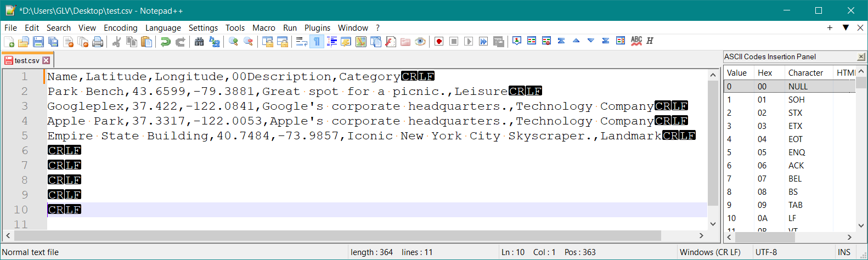
Task: Click the editor horizontal scrollbar right arrow
Action: [x=701, y=235]
